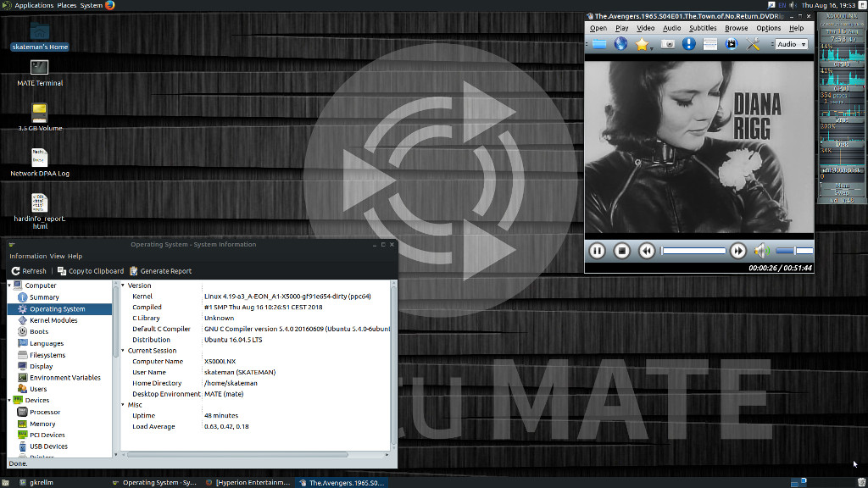Click the horizontal scrollbar in System Information
Viewport: 868px width, 488px height.
pos(237,455)
